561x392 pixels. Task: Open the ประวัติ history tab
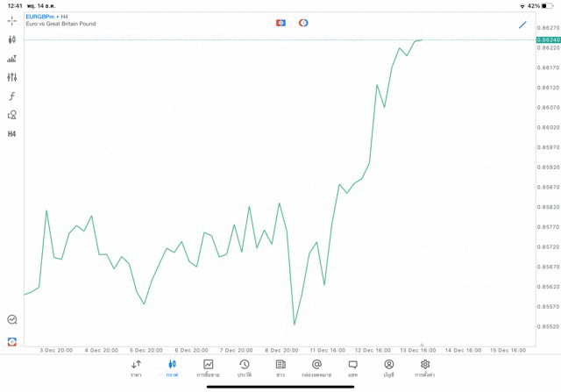pos(244,367)
